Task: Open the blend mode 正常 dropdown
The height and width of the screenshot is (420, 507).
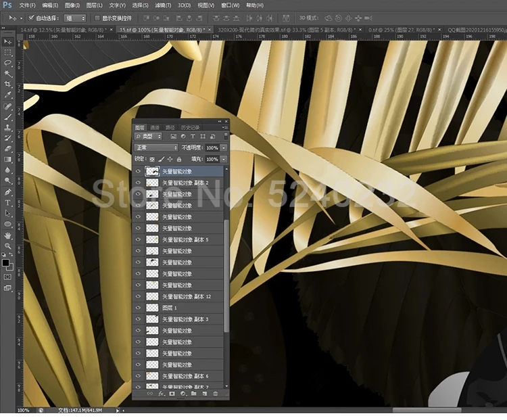Action: click(x=155, y=147)
